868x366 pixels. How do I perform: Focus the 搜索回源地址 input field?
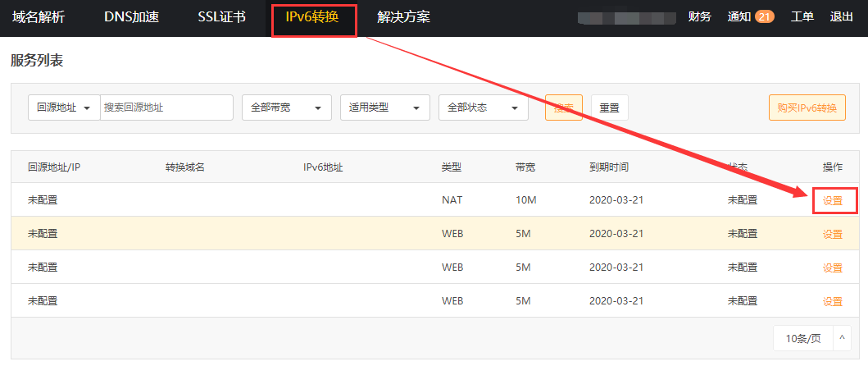166,108
